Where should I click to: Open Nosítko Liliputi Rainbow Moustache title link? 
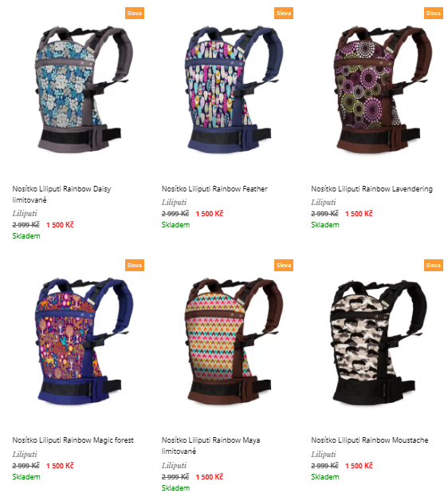click(369, 440)
